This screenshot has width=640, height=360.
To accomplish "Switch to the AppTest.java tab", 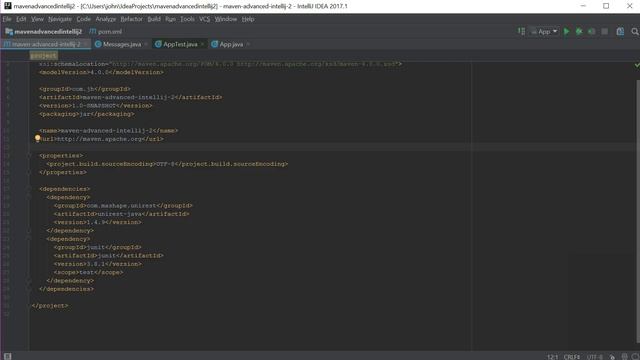I will pyautogui.click(x=180, y=44).
